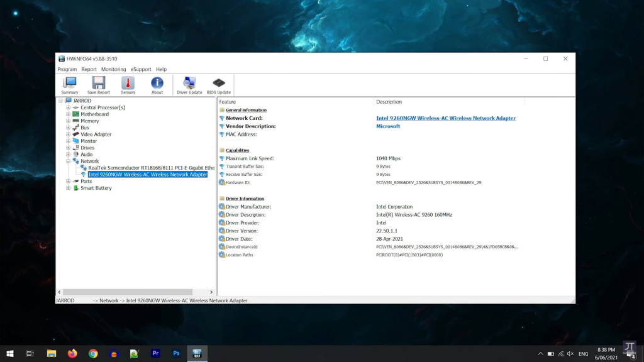Select the RealTek Gigabit Ethernet adapter
Image resolution: width=644 pixels, height=362 pixels.
(151, 168)
